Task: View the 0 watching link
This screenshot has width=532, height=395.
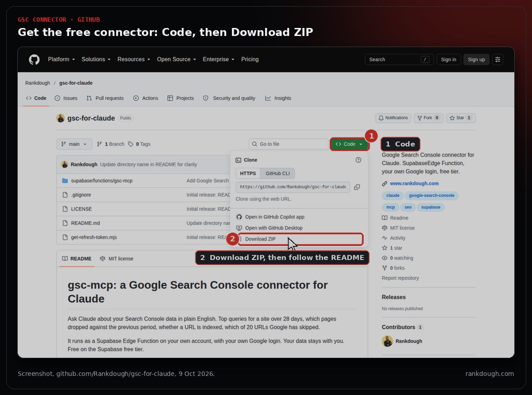Action: tap(397, 258)
